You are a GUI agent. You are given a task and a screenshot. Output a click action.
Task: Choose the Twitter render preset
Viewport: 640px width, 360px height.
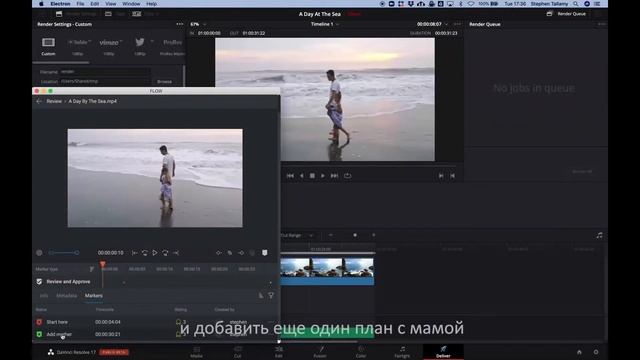point(140,42)
